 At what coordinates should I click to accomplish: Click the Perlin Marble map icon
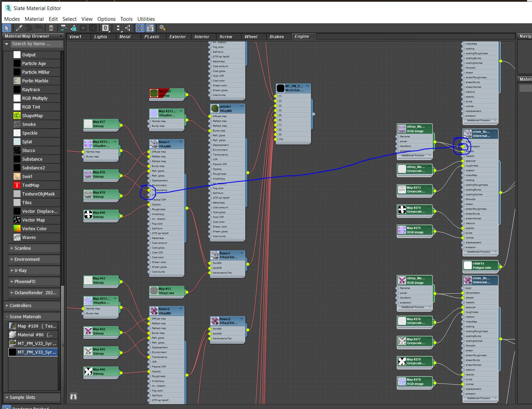click(17, 81)
